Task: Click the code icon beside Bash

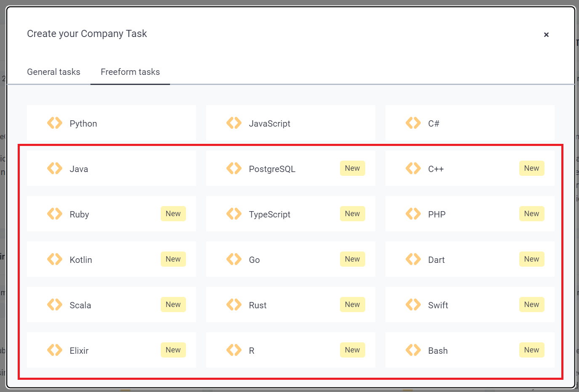Action: pos(413,350)
